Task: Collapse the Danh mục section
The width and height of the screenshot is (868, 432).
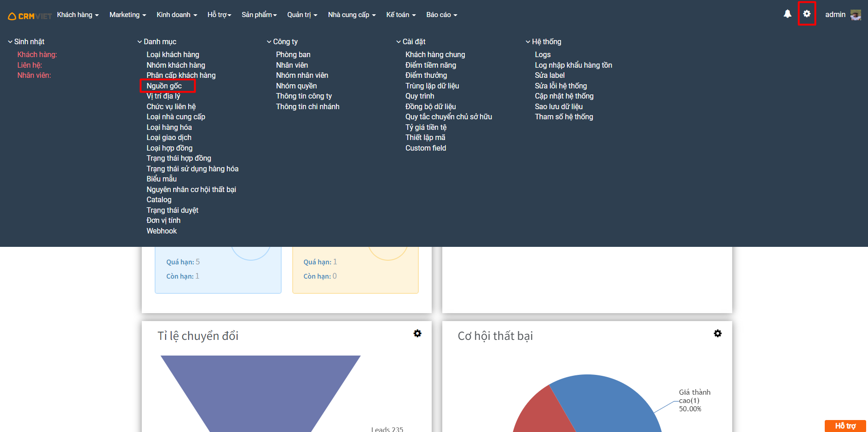Action: click(x=156, y=42)
